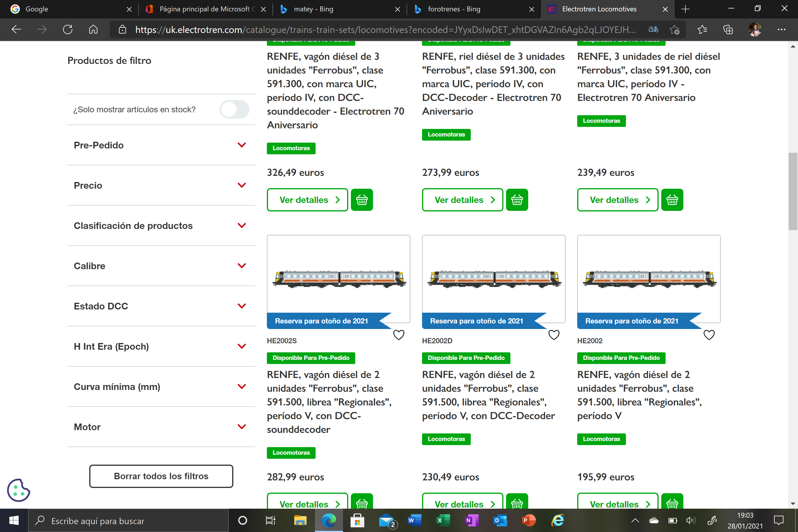Open Windows Start menu
798x532 pixels.
tap(14, 520)
